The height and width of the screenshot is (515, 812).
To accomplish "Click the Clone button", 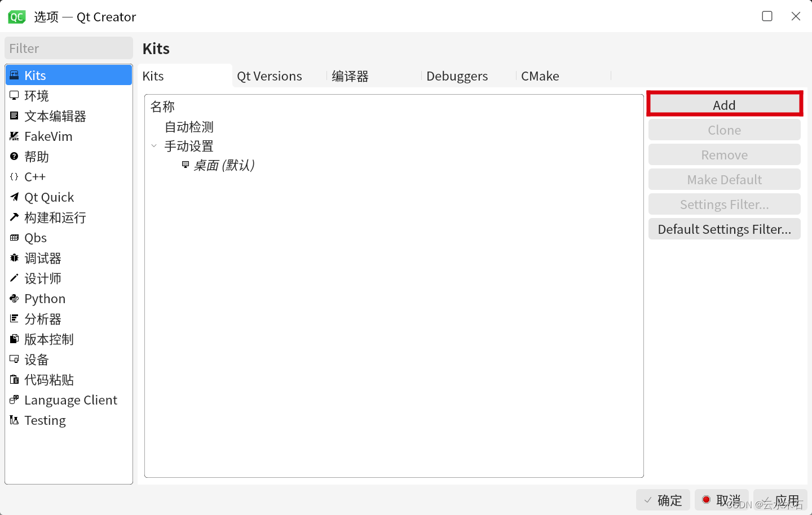I will point(725,130).
